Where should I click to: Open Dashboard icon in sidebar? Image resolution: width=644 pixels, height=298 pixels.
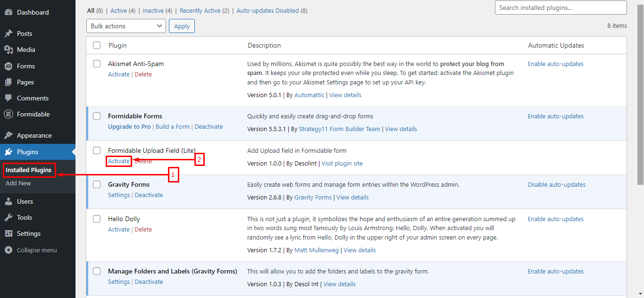point(8,12)
